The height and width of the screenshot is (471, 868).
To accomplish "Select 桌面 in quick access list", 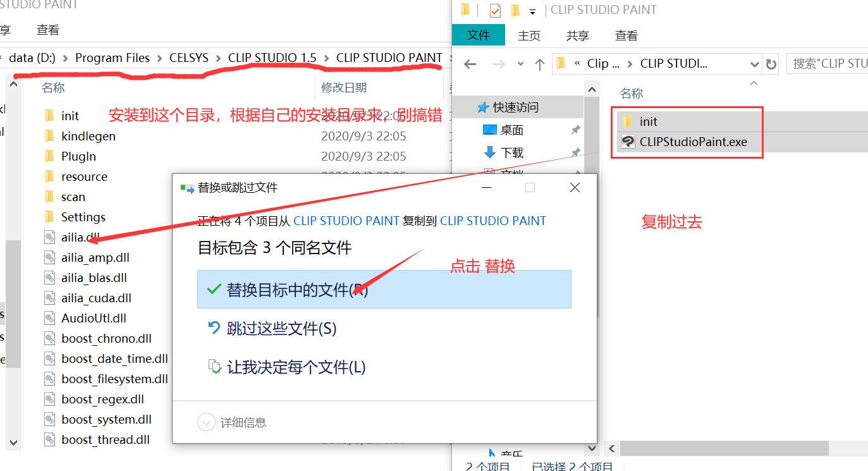I will [511, 130].
